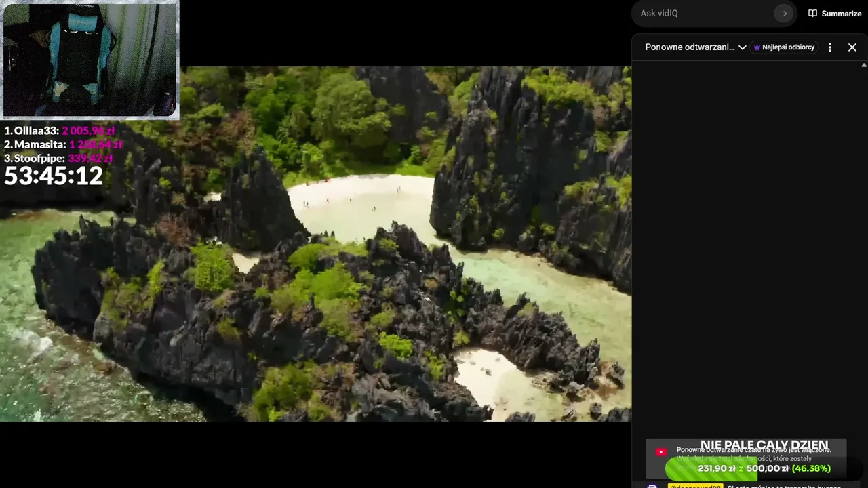Image resolution: width=868 pixels, height=488 pixels.
Task: Click the '53:45:12' stream timer
Action: 54,176
